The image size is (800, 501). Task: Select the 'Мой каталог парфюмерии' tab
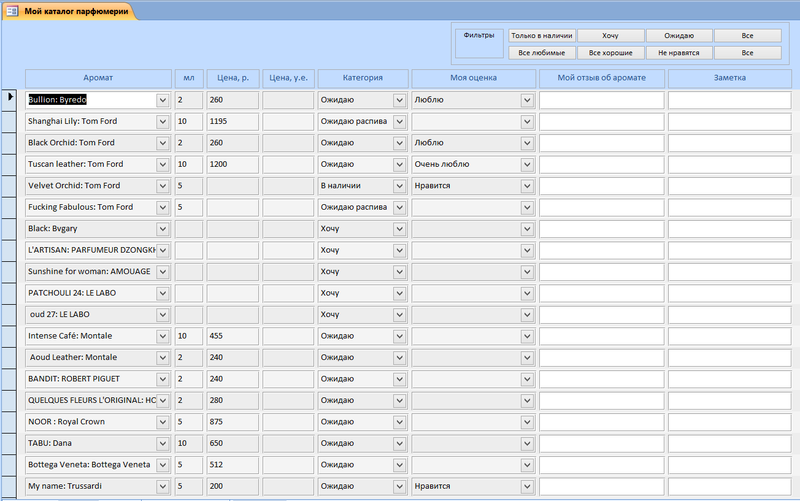pyautogui.click(x=70, y=11)
